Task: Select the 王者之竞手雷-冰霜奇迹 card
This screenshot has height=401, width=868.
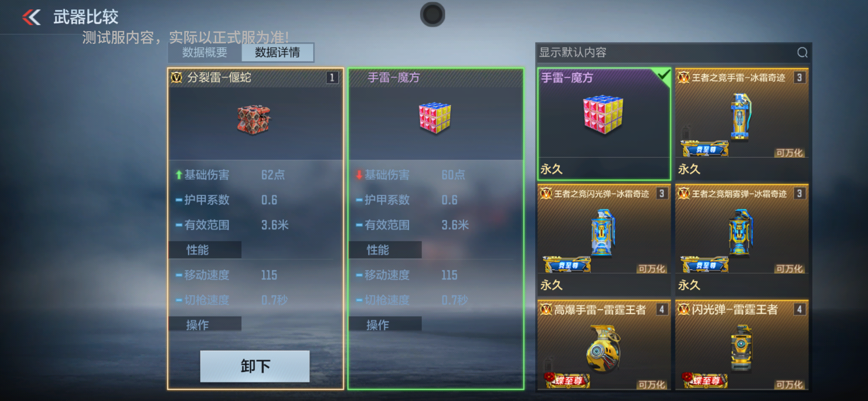Action: pyautogui.click(x=742, y=124)
